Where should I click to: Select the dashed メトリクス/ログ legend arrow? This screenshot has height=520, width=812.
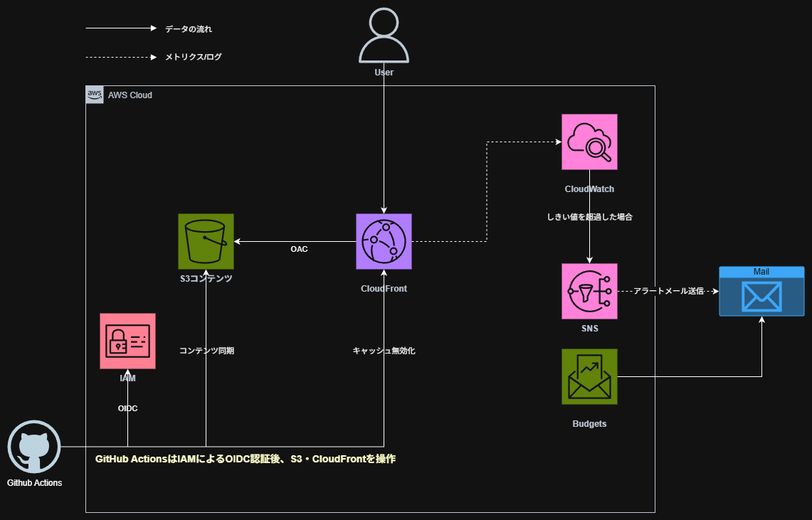[120, 55]
